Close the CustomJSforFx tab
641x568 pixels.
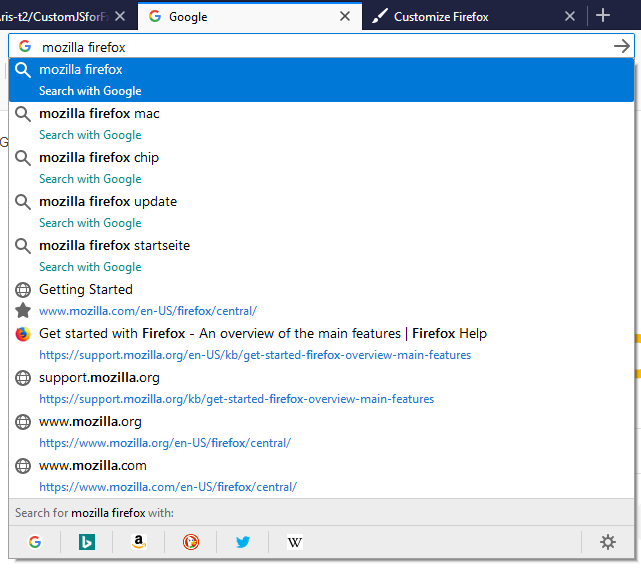120,16
